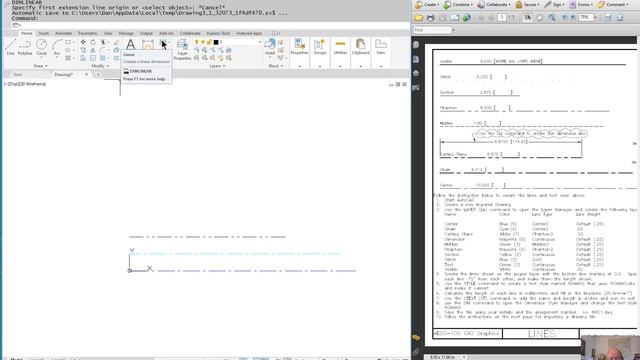The height and width of the screenshot is (360, 640).
Task: Switch to the View ribbon tab
Action: click(108, 33)
